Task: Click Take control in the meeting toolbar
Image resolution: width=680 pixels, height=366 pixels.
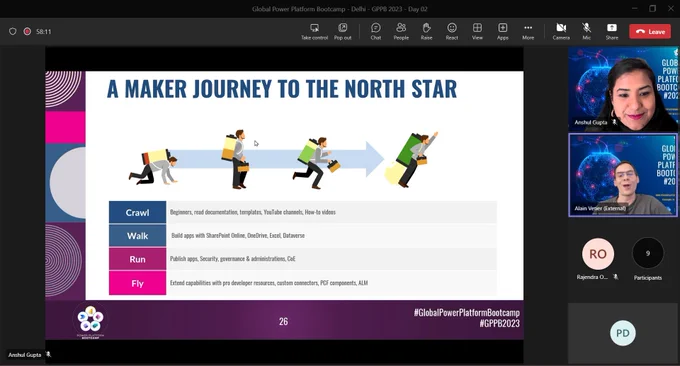Action: point(314,32)
